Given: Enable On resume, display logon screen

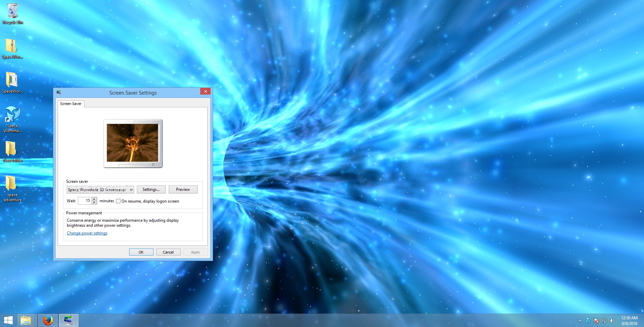Looking at the screenshot, I should [x=118, y=201].
